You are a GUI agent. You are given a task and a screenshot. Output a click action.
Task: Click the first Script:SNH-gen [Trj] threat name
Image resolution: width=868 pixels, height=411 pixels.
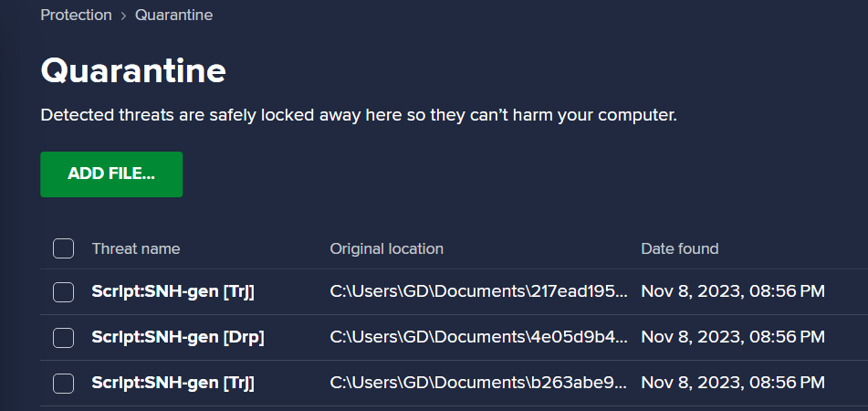(173, 291)
